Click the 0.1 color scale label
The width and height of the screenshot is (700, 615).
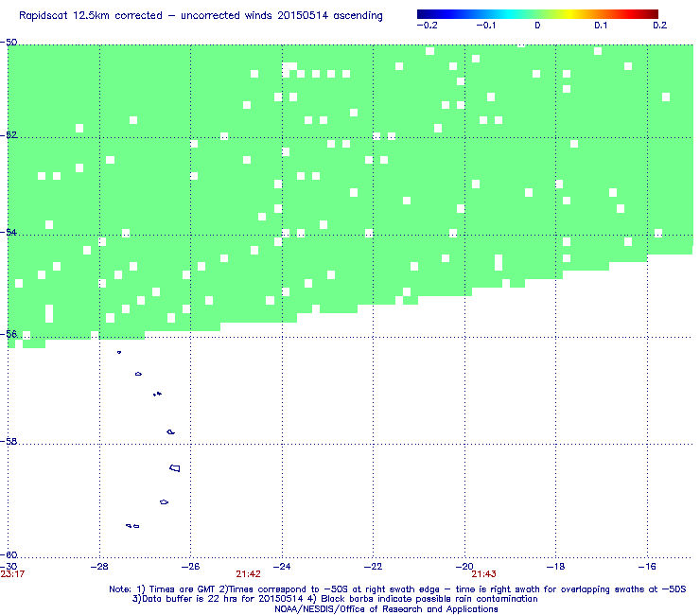(601, 26)
